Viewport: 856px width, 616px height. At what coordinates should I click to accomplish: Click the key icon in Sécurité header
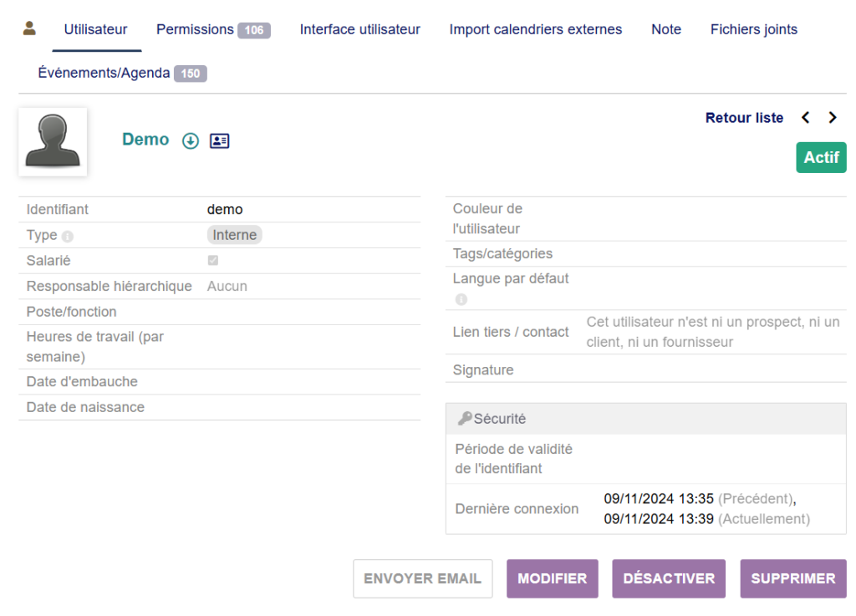point(465,419)
